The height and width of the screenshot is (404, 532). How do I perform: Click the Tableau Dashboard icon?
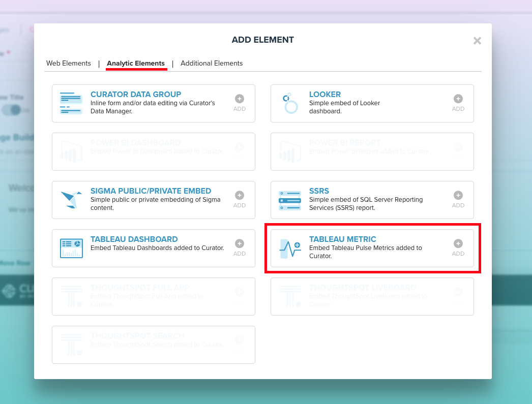71,248
